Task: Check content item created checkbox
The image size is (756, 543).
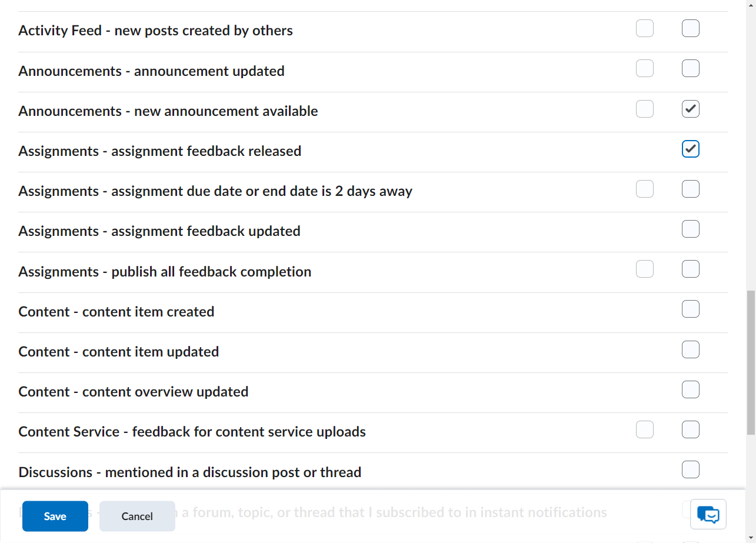Action: click(691, 309)
